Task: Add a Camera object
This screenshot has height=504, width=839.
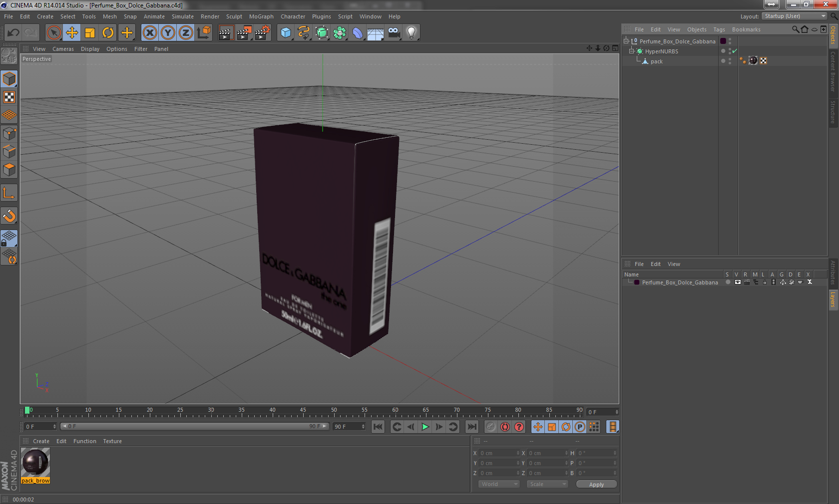Action: pos(394,33)
